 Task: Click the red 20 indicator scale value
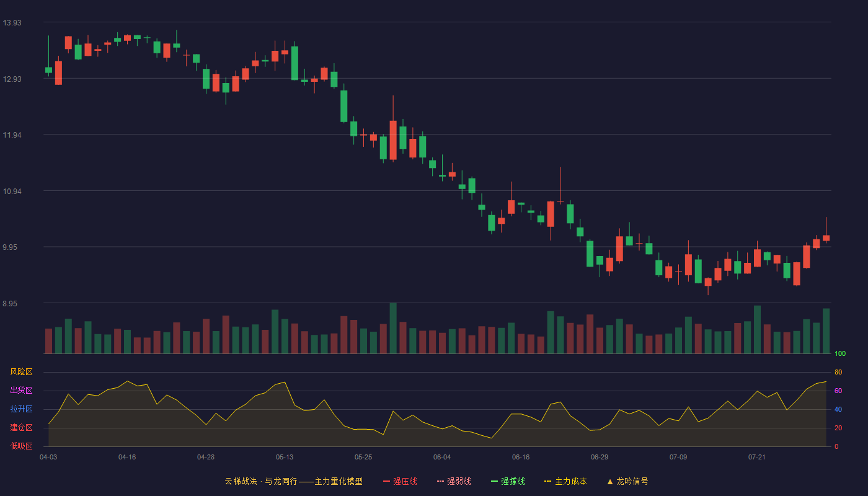pos(838,428)
